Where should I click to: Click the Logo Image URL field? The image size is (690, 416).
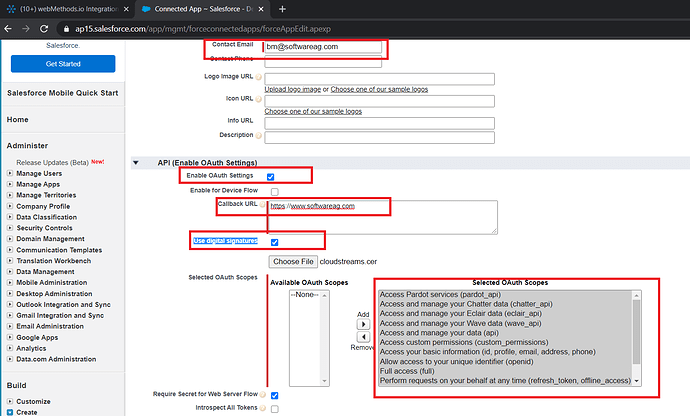(379, 79)
